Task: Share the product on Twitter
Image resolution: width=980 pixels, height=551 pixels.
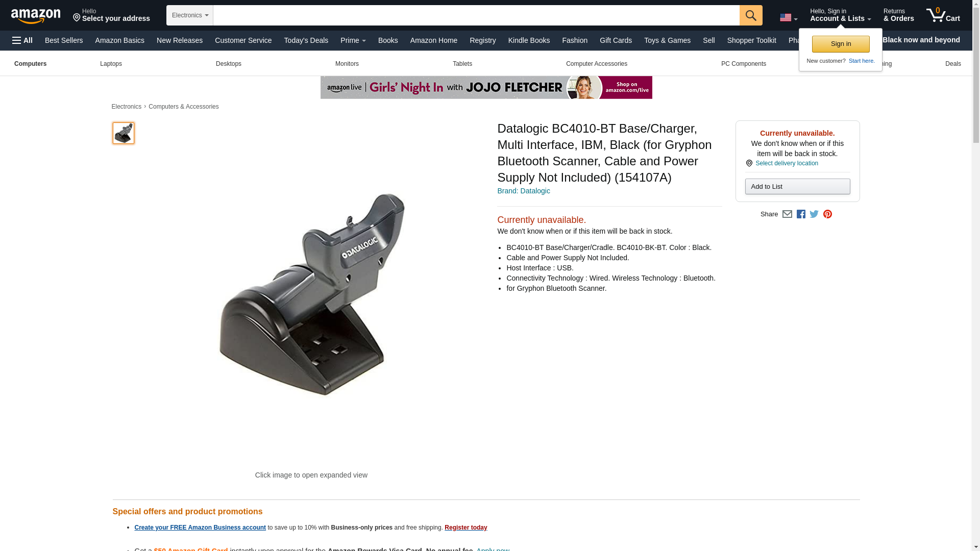Action: tap(814, 214)
